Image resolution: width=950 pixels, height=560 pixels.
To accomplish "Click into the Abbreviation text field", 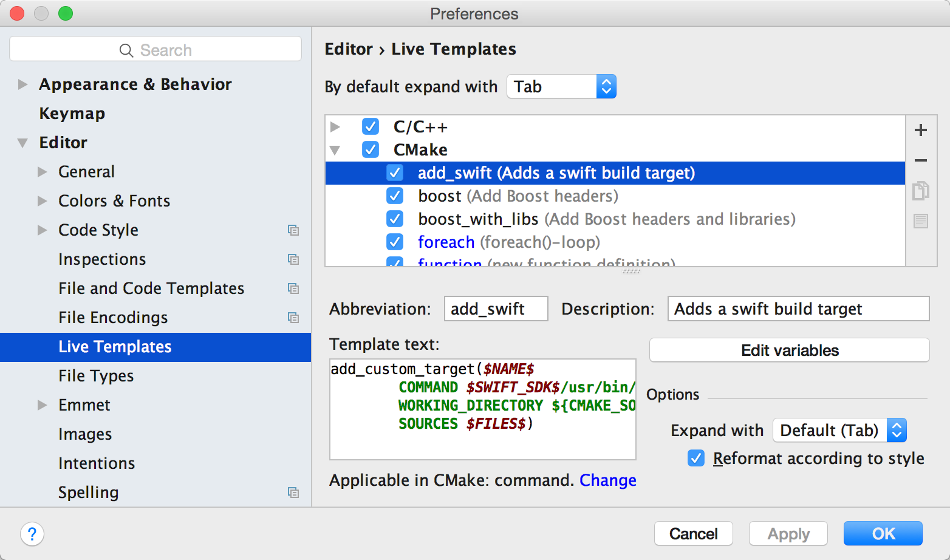I will point(496,309).
